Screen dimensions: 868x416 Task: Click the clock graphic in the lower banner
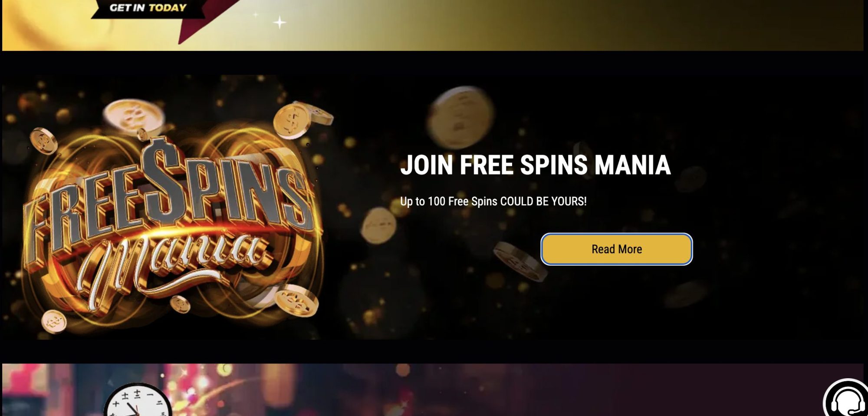138,400
